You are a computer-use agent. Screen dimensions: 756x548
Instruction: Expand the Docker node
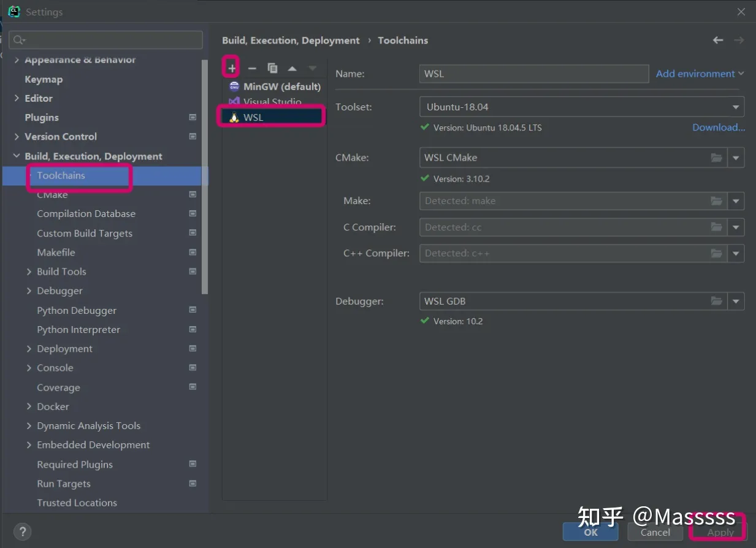pos(29,406)
